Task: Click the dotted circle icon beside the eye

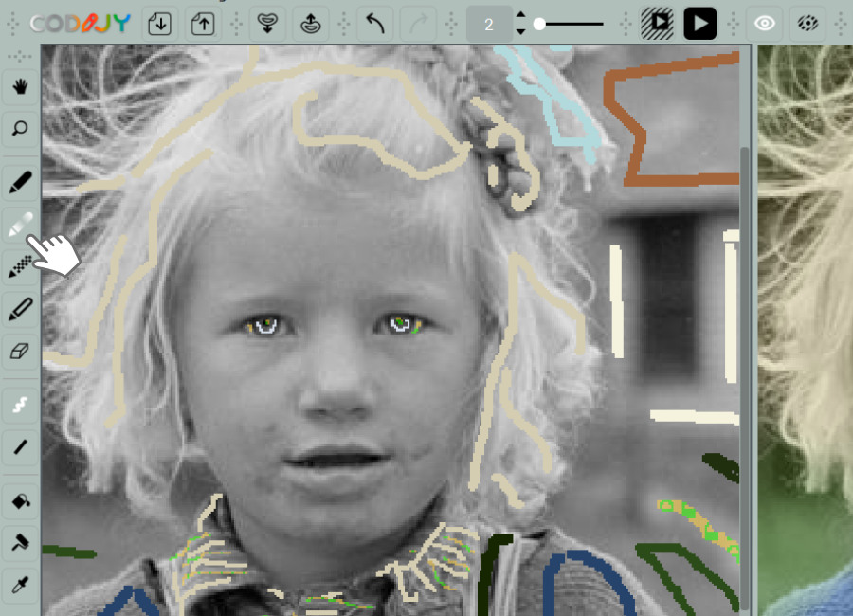Action: coord(808,24)
